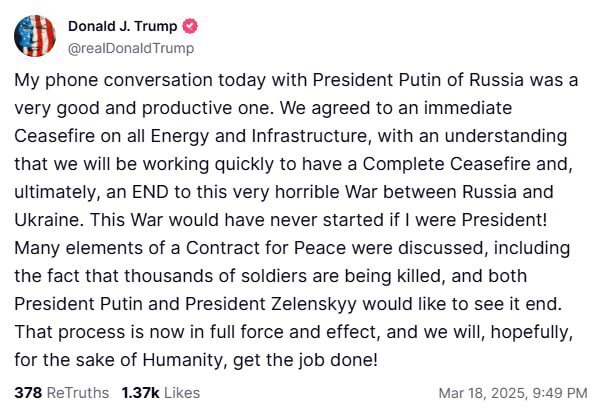Open Donald J. Trump's profile avatar

click(35, 36)
